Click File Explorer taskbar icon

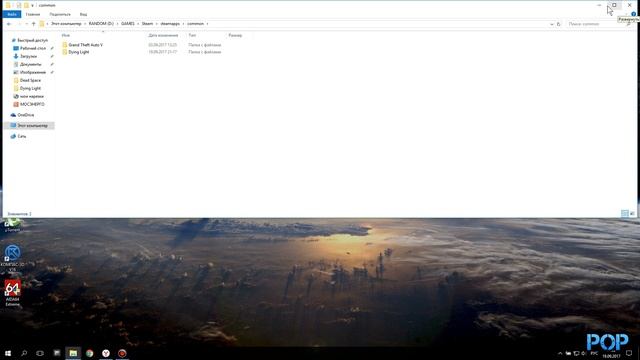point(73,353)
